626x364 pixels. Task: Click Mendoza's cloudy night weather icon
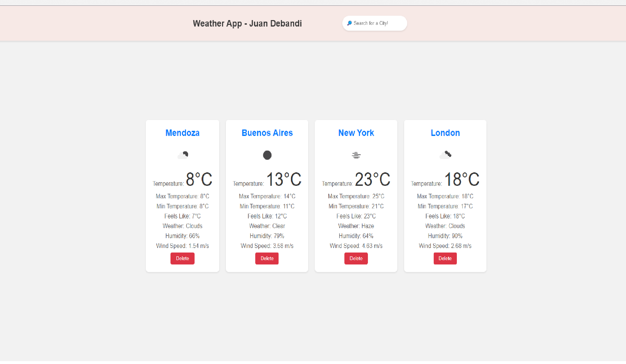coord(183,155)
